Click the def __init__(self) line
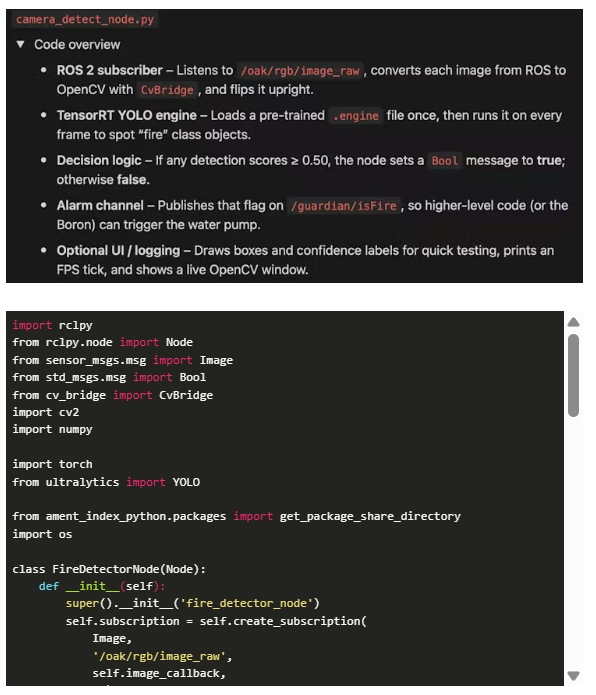 (102, 586)
